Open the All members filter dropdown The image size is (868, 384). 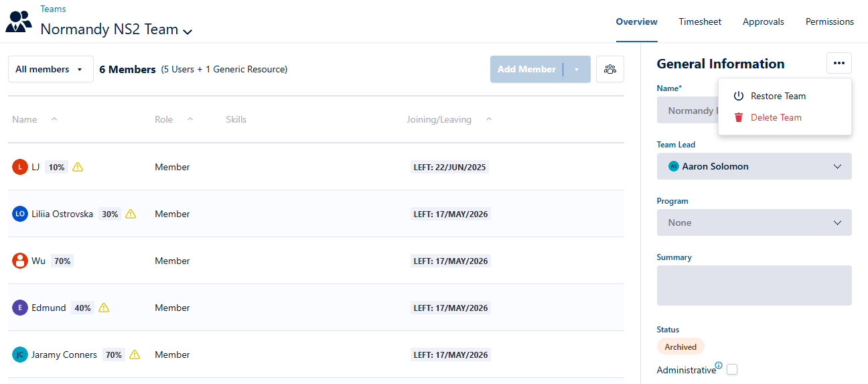[x=51, y=69]
